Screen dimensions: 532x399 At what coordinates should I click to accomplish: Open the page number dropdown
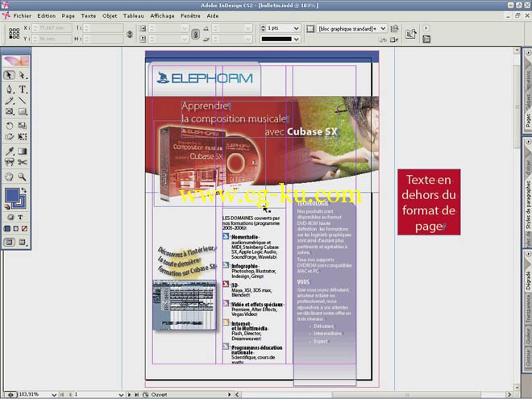pos(121,395)
